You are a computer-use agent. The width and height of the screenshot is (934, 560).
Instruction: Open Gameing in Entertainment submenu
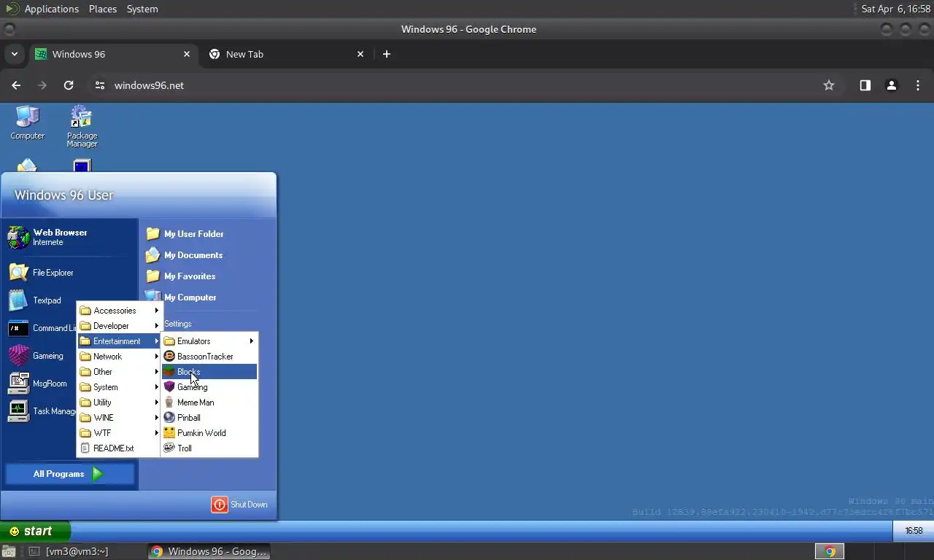209,387
